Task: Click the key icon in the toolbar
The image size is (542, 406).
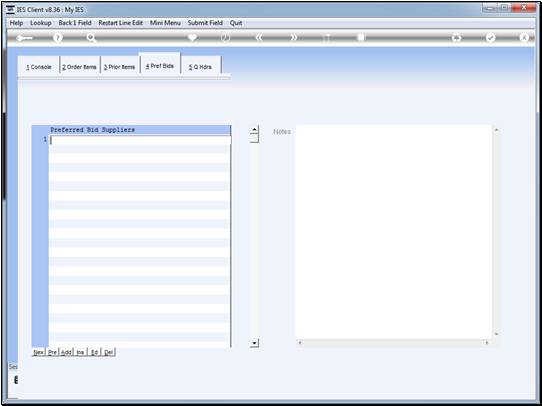Action: coord(24,38)
